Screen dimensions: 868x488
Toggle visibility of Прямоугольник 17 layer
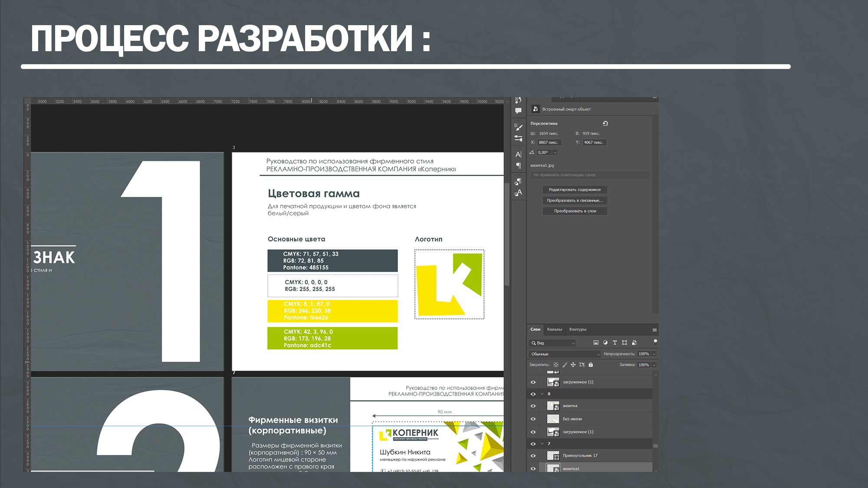click(533, 456)
